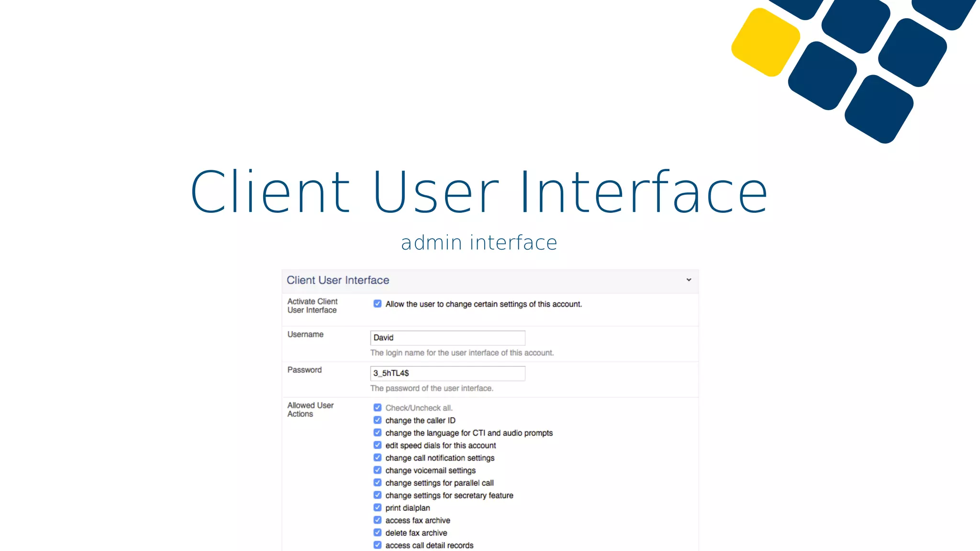This screenshot has height=551, width=980.
Task: Disable 'change voicemail settings' checkbox
Action: [x=378, y=470]
